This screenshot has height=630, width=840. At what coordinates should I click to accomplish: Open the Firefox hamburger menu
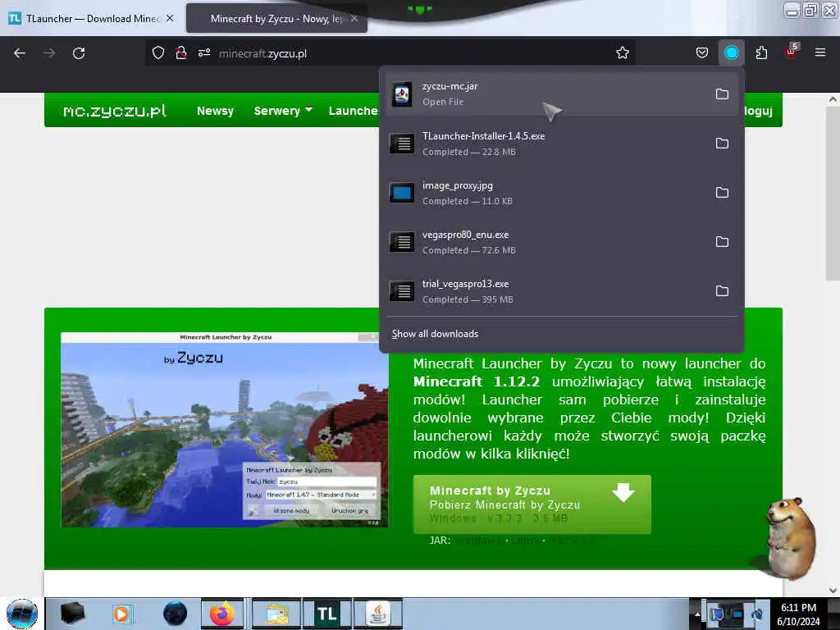tap(820, 52)
